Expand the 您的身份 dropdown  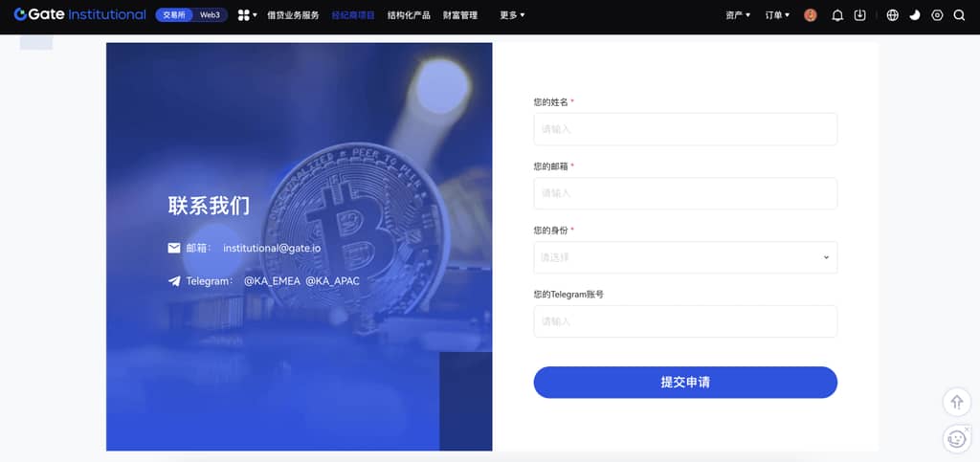685,257
